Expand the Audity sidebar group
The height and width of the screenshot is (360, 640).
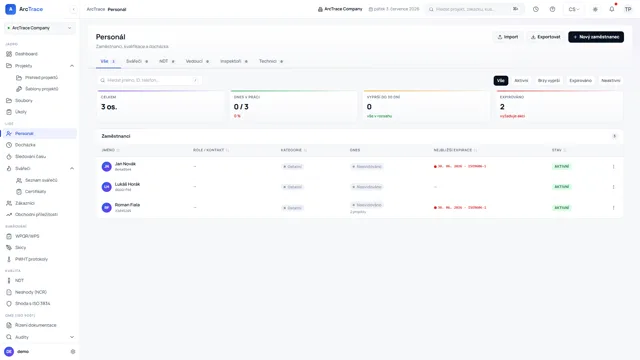72,337
